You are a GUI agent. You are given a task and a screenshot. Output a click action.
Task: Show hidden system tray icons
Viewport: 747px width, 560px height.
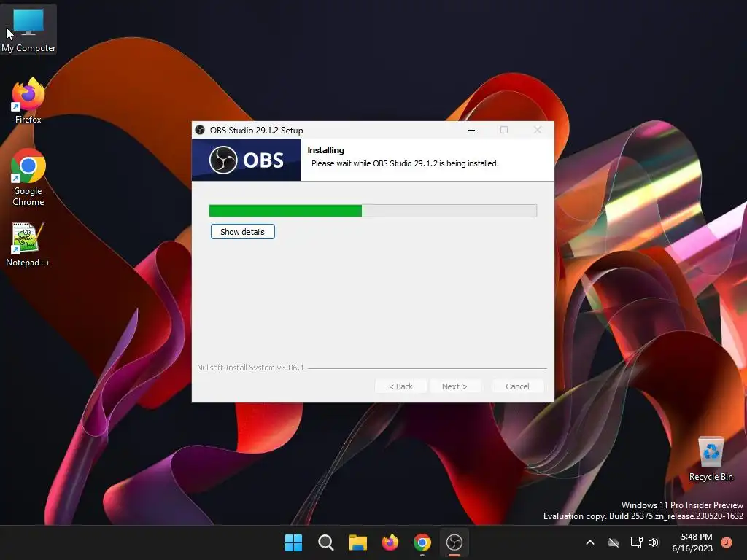[x=589, y=542]
